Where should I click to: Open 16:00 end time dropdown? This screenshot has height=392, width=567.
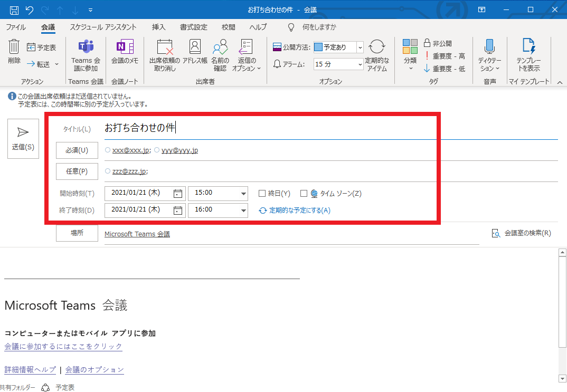tap(244, 211)
